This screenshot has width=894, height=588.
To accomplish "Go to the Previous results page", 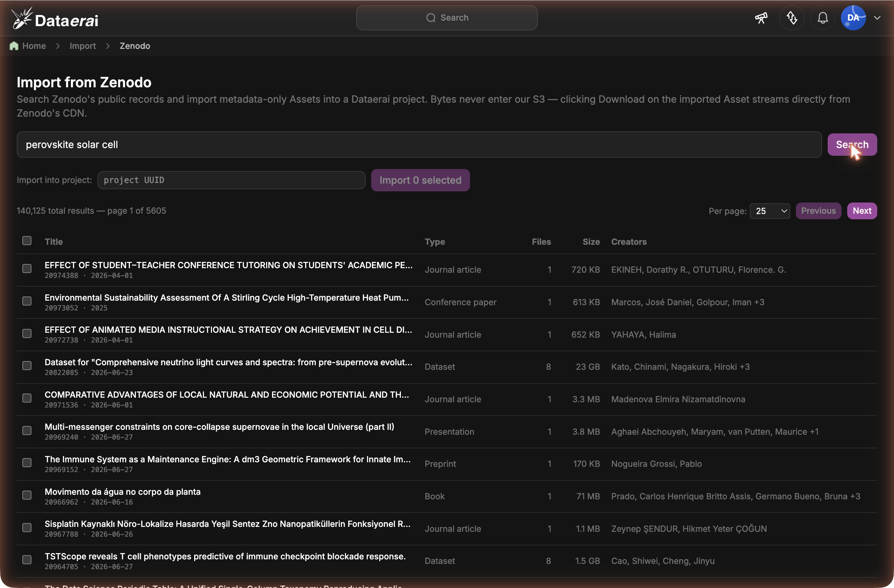I will (x=819, y=211).
